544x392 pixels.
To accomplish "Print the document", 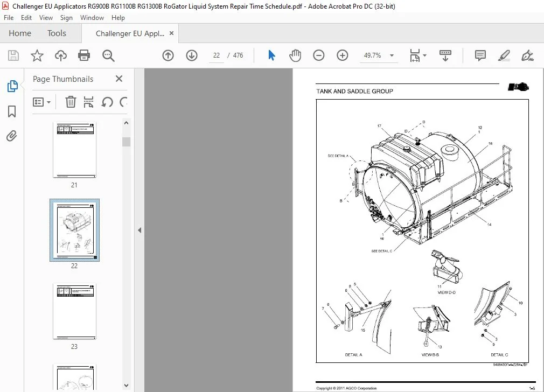I will point(84,55).
